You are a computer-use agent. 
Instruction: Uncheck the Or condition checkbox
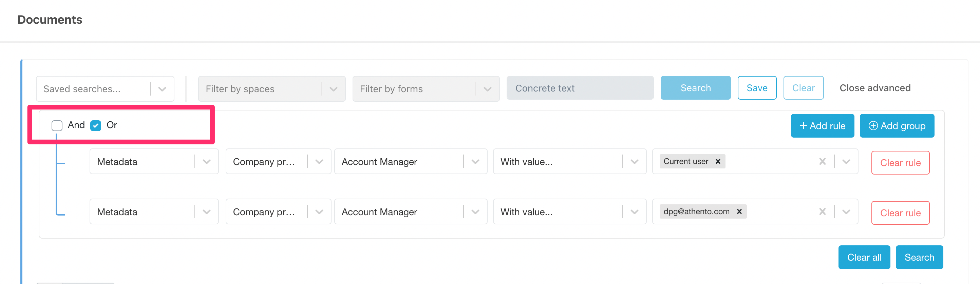(x=95, y=125)
